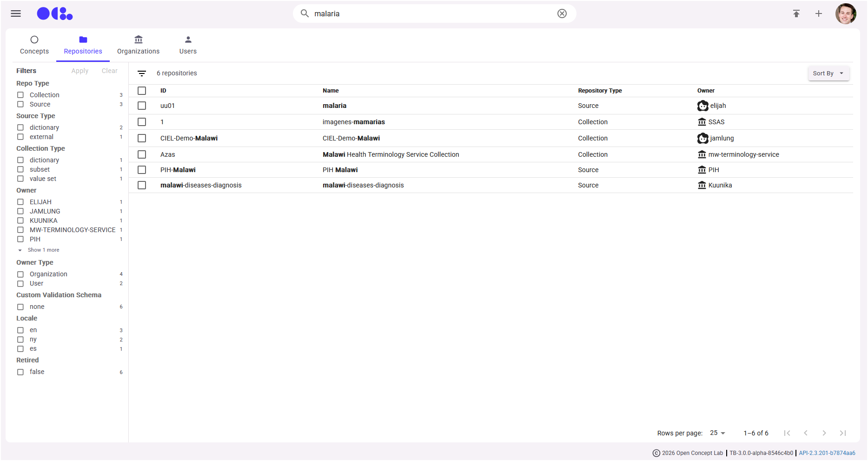Open the Sort By dropdown
Viewport: 868px width, 461px height.
pyautogui.click(x=828, y=73)
